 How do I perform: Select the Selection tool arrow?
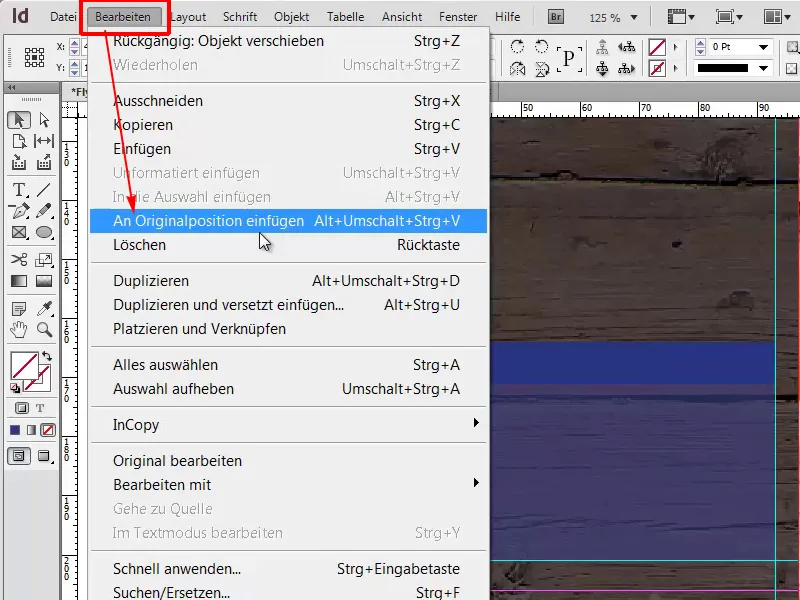click(19, 120)
